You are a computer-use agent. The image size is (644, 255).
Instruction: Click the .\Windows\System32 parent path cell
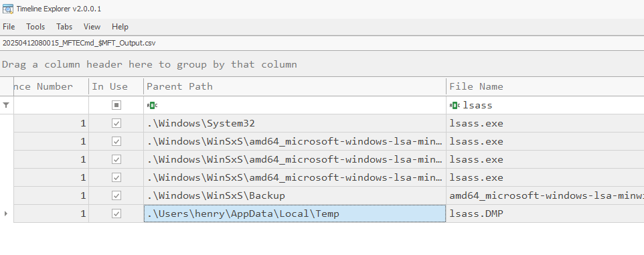(295, 124)
